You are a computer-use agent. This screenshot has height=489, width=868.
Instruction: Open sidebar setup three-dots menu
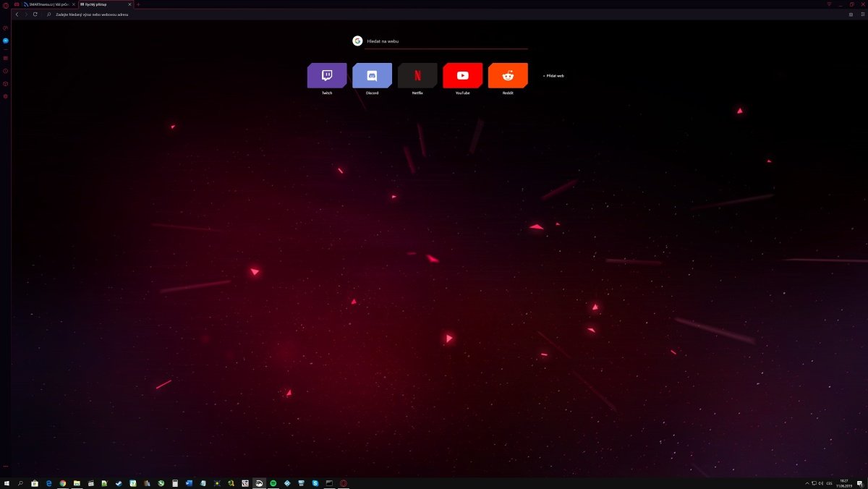pyautogui.click(x=6, y=467)
